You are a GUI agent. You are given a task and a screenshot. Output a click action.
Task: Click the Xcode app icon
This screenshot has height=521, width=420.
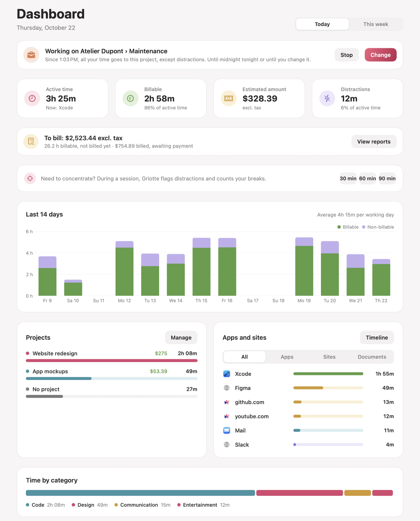(227, 374)
